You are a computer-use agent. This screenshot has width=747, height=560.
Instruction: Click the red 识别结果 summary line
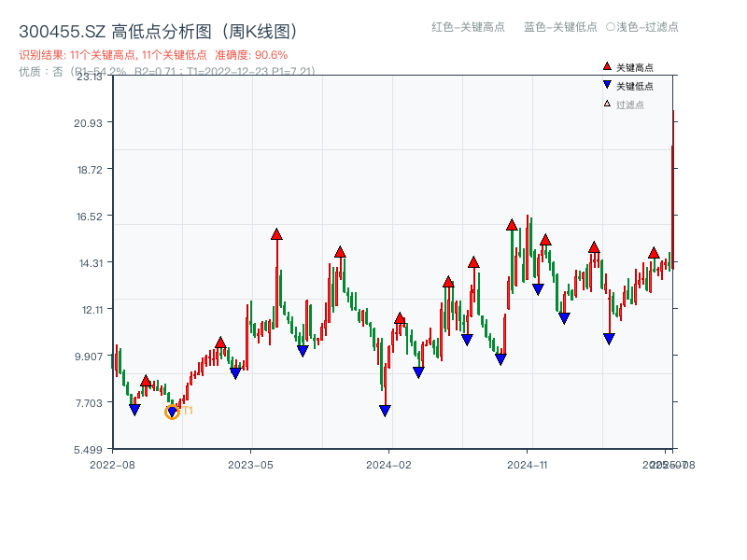click(153, 55)
